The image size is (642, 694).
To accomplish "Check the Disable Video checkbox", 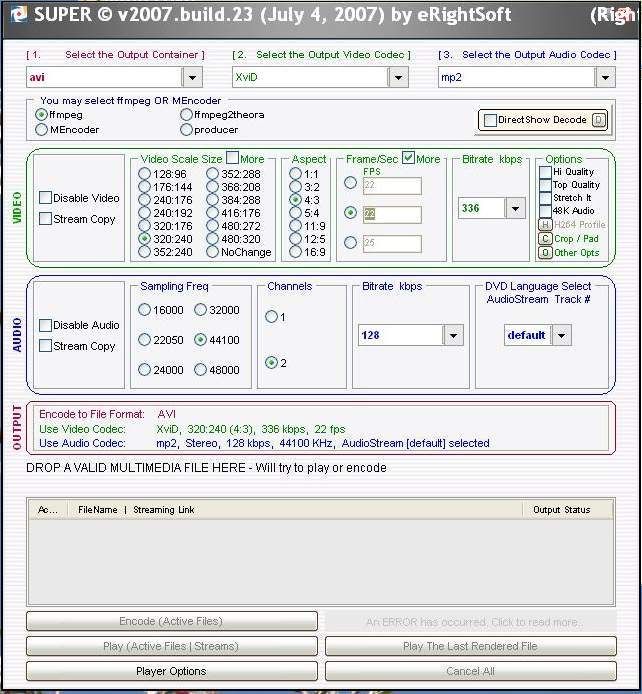I will coord(45,198).
